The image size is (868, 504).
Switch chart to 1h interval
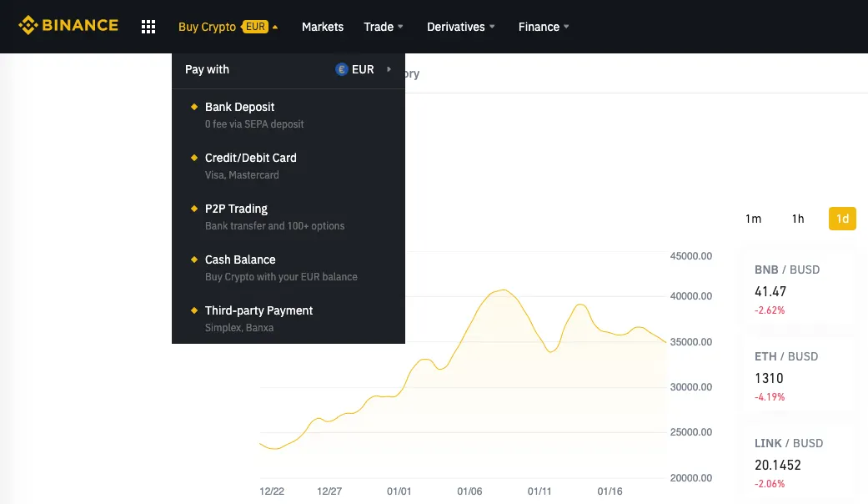coord(798,219)
